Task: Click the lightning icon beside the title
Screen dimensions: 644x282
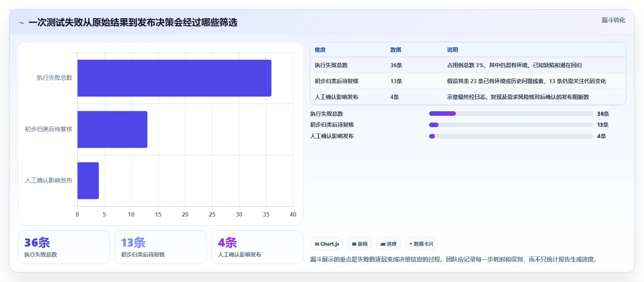Action: tap(22, 23)
